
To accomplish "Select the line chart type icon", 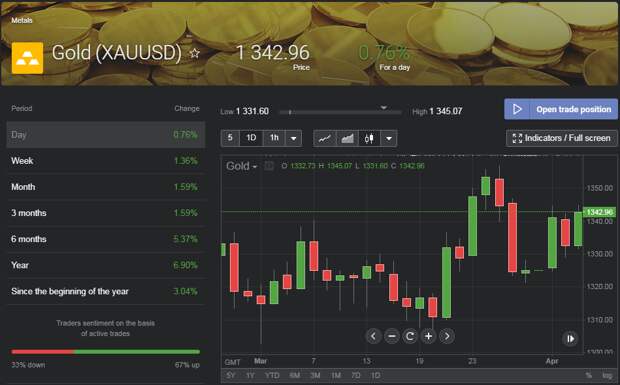I will click(x=325, y=138).
